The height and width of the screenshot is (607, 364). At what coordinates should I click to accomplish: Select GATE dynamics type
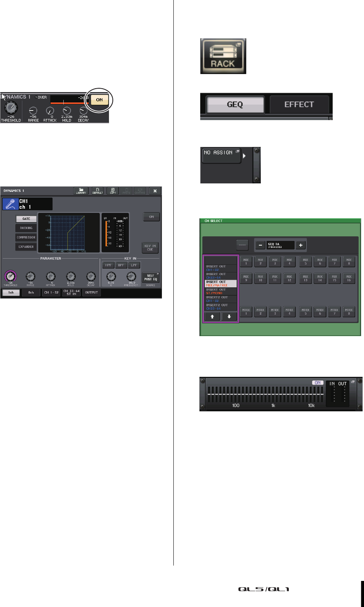point(26,219)
